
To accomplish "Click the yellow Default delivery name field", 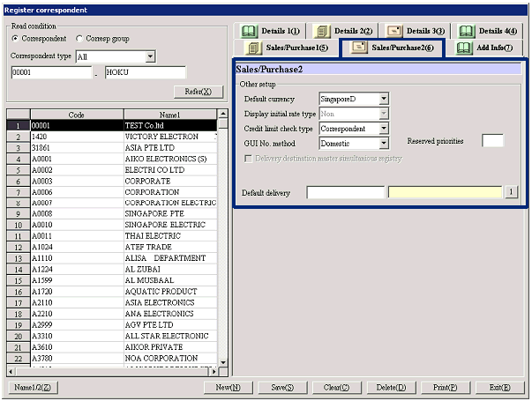I will (x=445, y=192).
